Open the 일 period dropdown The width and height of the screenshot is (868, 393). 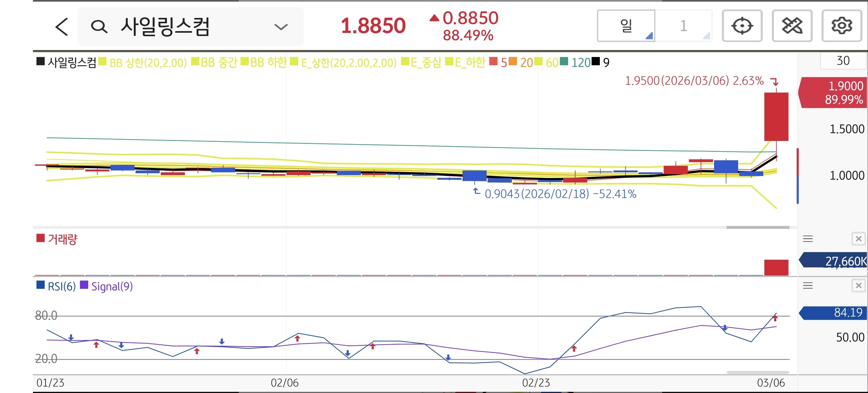(626, 26)
